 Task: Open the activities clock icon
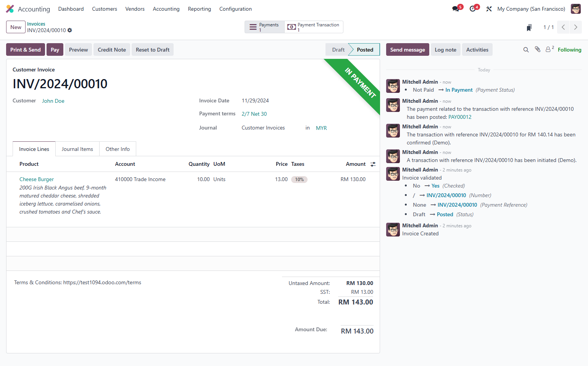coord(474,8)
